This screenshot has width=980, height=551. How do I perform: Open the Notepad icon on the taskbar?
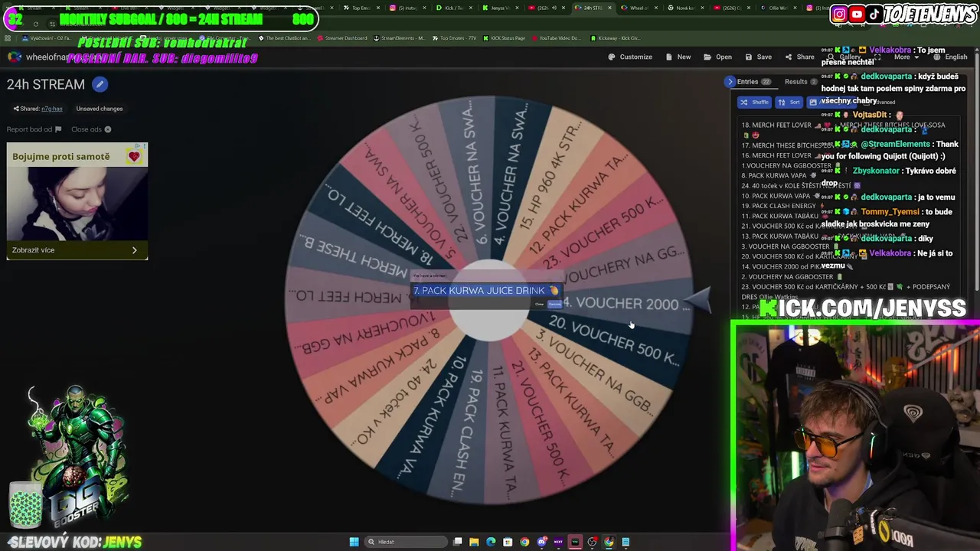(x=626, y=542)
